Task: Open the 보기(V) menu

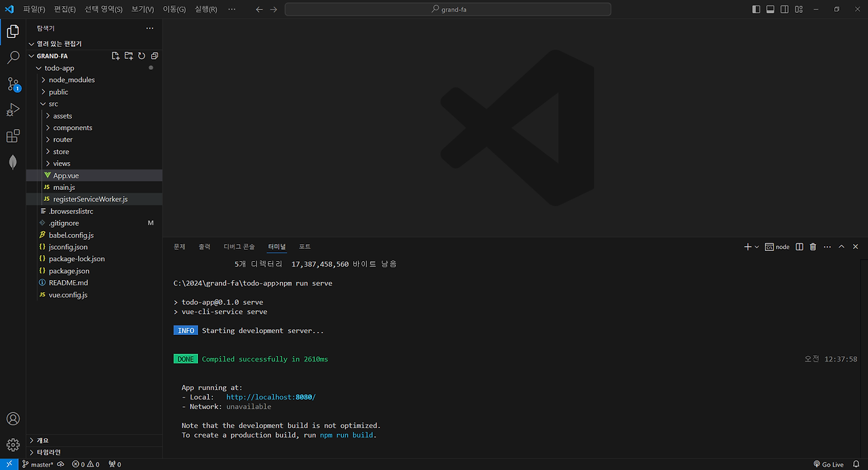Action: click(142, 9)
